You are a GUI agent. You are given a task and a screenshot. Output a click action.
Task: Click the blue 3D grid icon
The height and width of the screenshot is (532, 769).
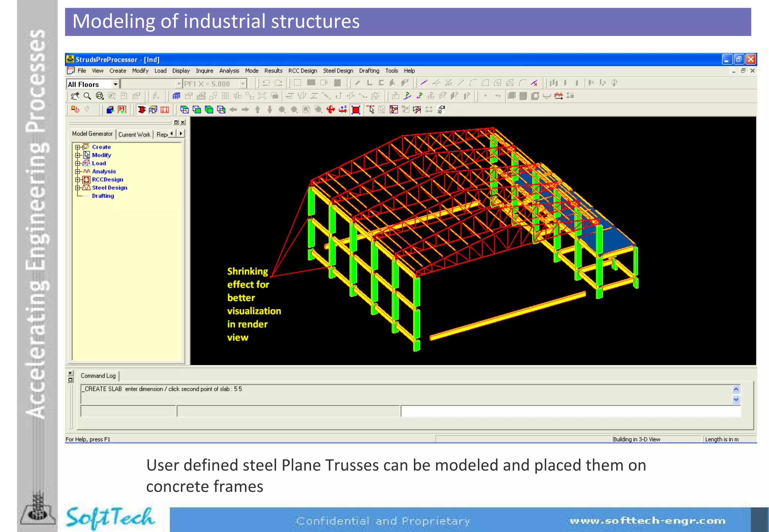(x=176, y=96)
